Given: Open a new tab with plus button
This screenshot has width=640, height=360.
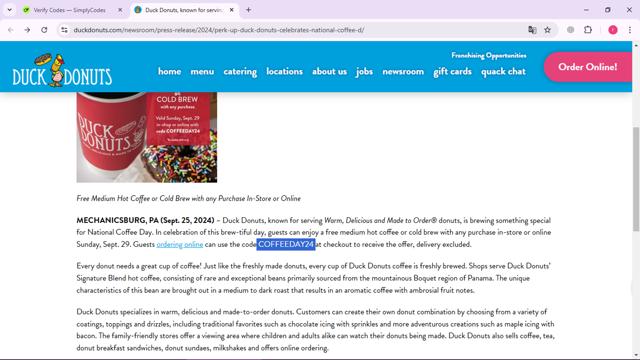Looking at the screenshot, I should 248,10.
